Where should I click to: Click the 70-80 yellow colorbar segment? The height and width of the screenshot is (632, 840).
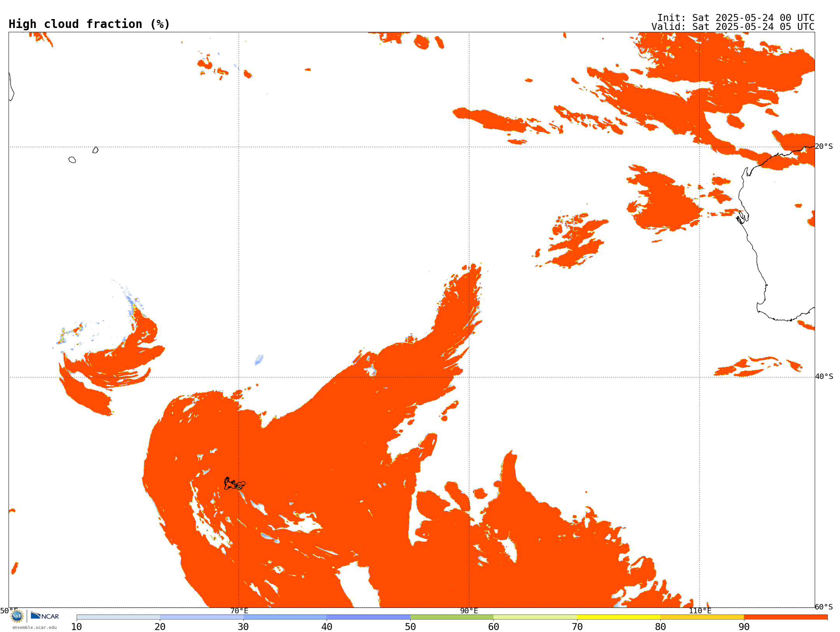(x=619, y=617)
